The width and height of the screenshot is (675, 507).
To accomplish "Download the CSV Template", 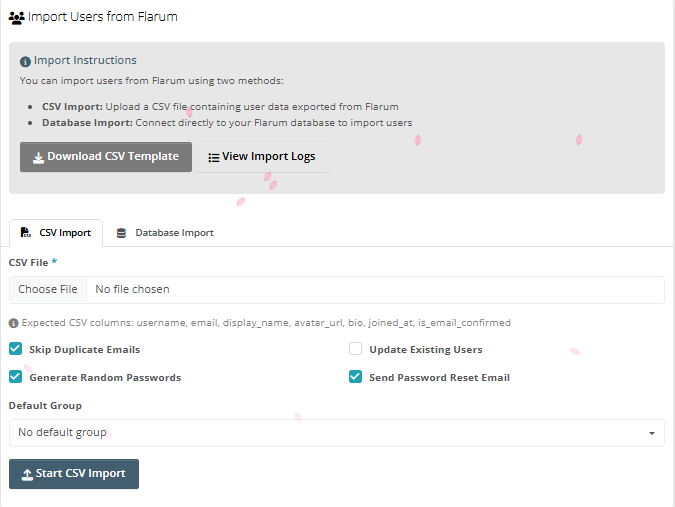I will click(106, 157).
